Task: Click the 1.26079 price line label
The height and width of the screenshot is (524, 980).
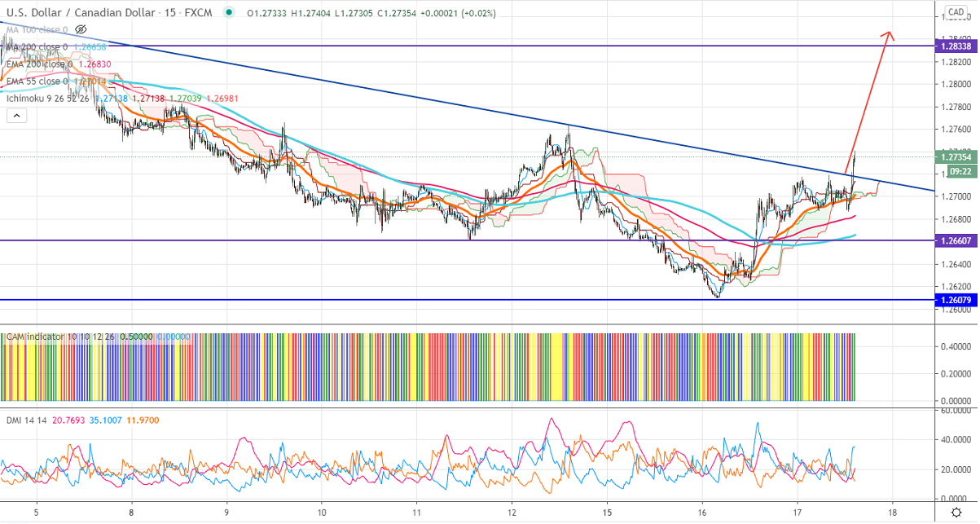Action: (x=955, y=301)
